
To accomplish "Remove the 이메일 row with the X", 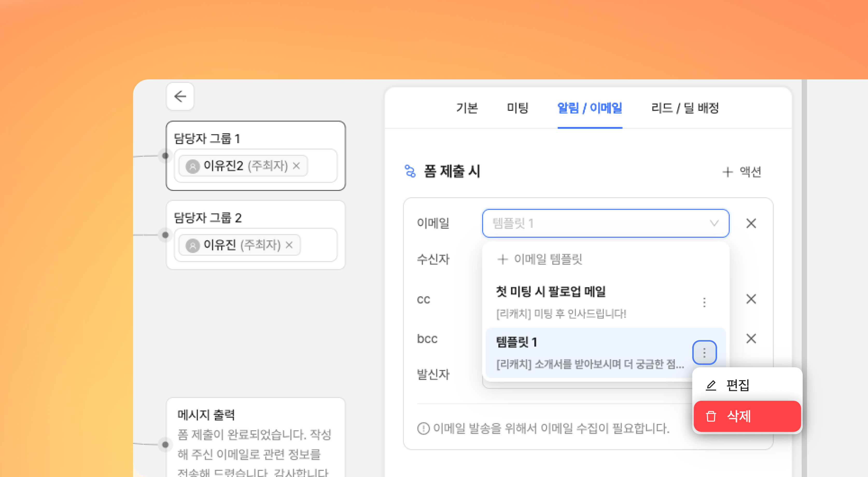I will click(x=751, y=223).
